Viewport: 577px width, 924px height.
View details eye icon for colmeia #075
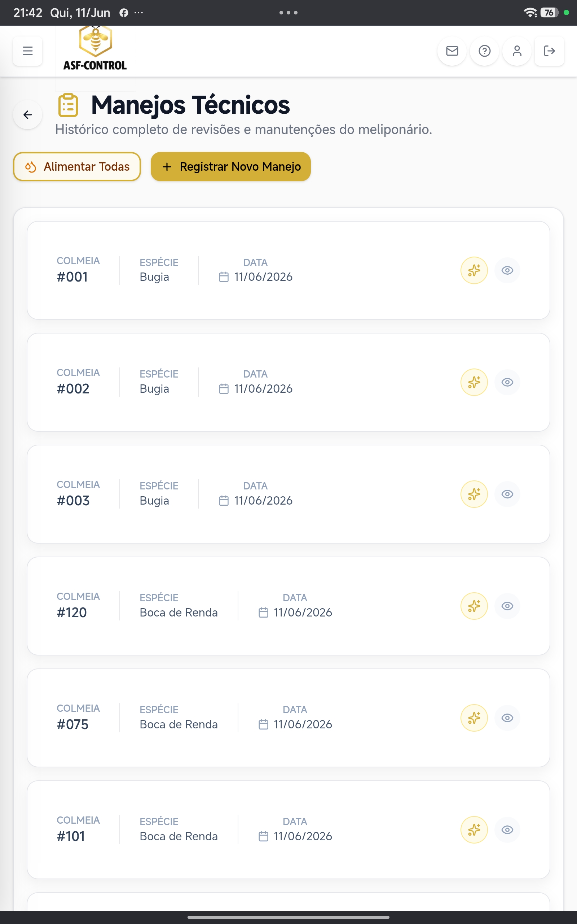(507, 718)
